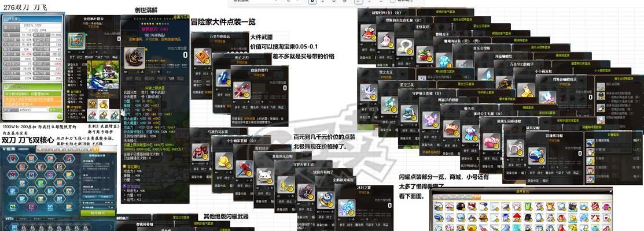Click the 血族的誓约 red weapon icon
Viewport: 644px width, 231px height.
tap(241, 90)
